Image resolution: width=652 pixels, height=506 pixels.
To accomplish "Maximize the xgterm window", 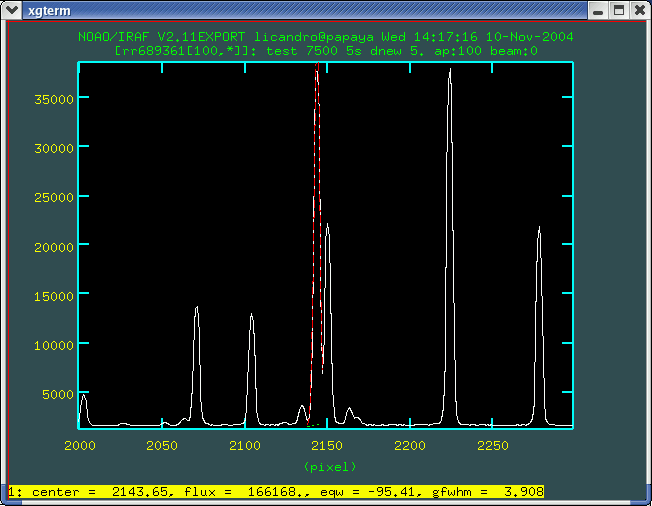I will (618, 10).
